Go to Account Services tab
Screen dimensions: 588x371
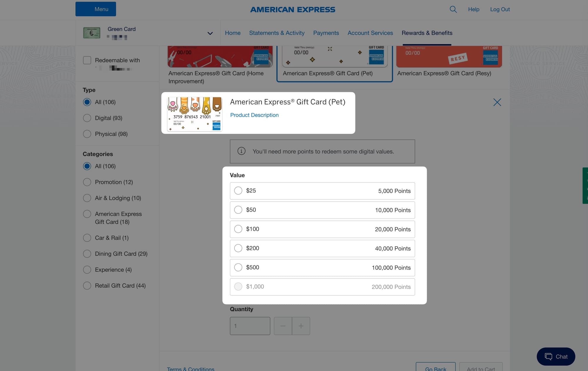(x=370, y=33)
